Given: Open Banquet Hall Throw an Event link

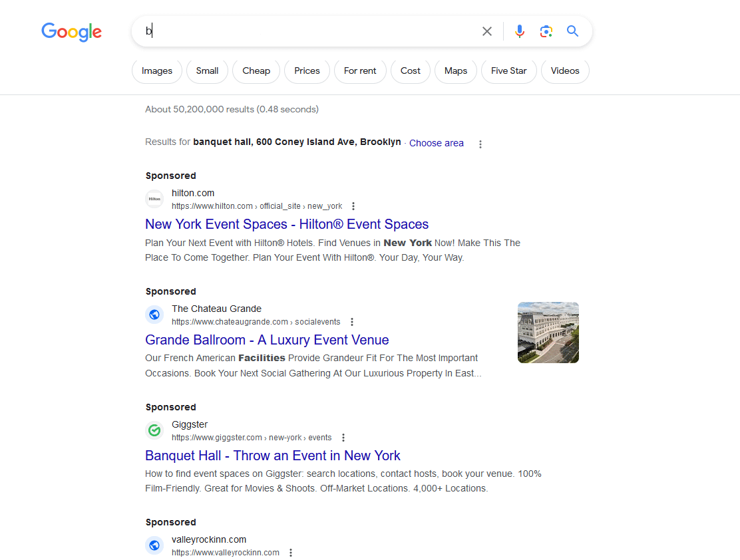Looking at the screenshot, I should 273,456.
